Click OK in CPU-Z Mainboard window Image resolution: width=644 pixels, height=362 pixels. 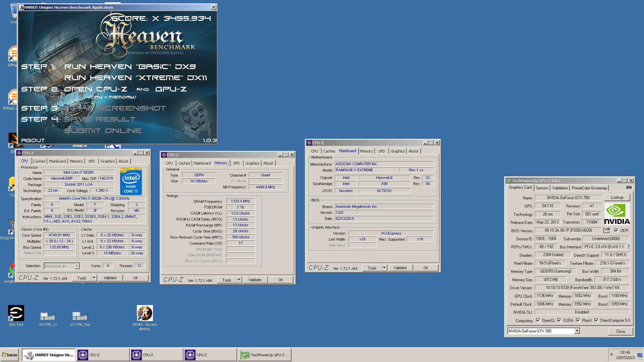tap(426, 268)
